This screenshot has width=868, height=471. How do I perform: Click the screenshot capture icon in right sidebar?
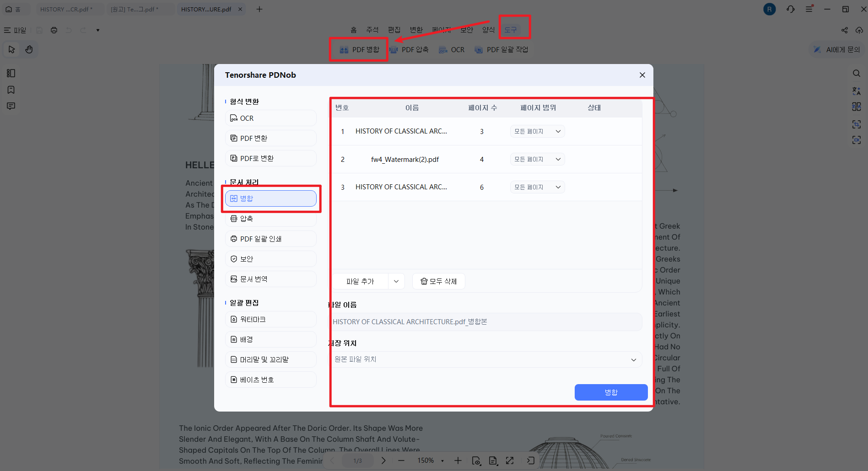pyautogui.click(x=857, y=124)
